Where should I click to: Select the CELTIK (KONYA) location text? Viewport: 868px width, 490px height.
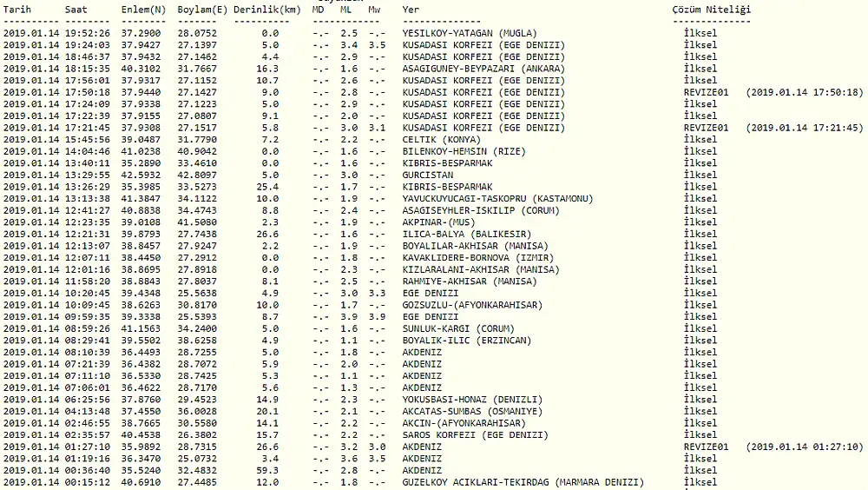(x=441, y=139)
